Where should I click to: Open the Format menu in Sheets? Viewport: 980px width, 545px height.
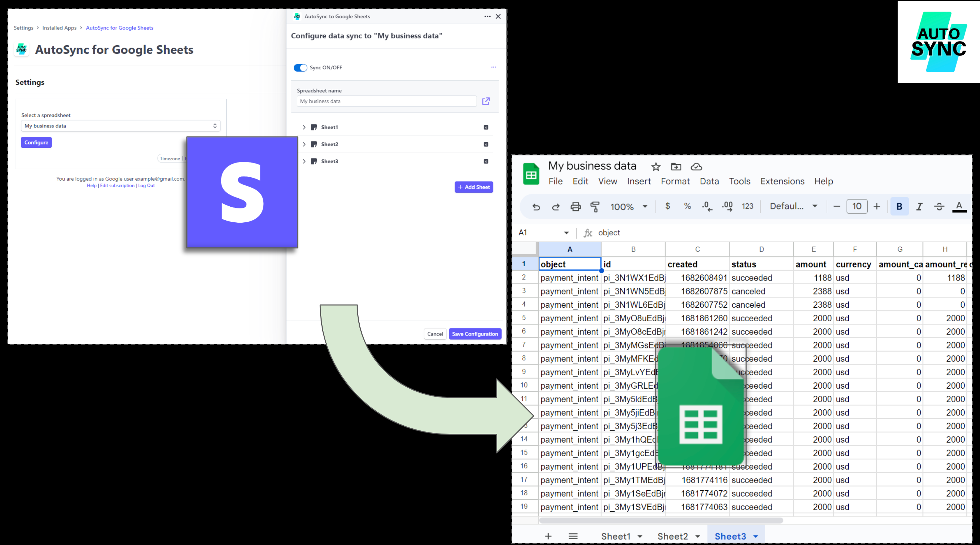675,181
